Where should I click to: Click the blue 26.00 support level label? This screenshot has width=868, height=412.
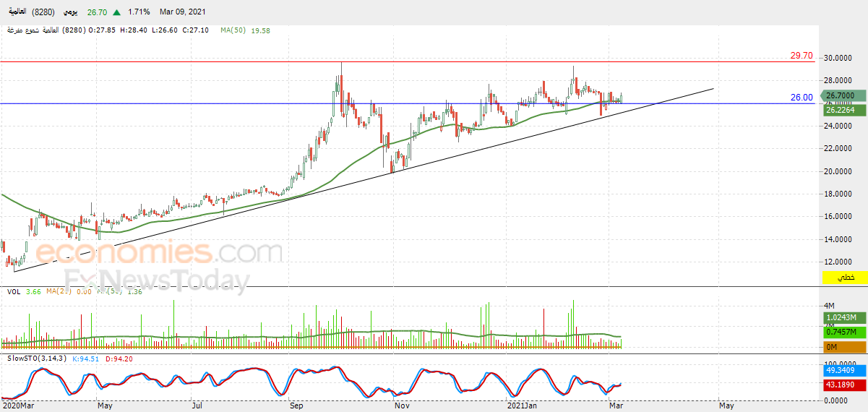tap(802, 98)
